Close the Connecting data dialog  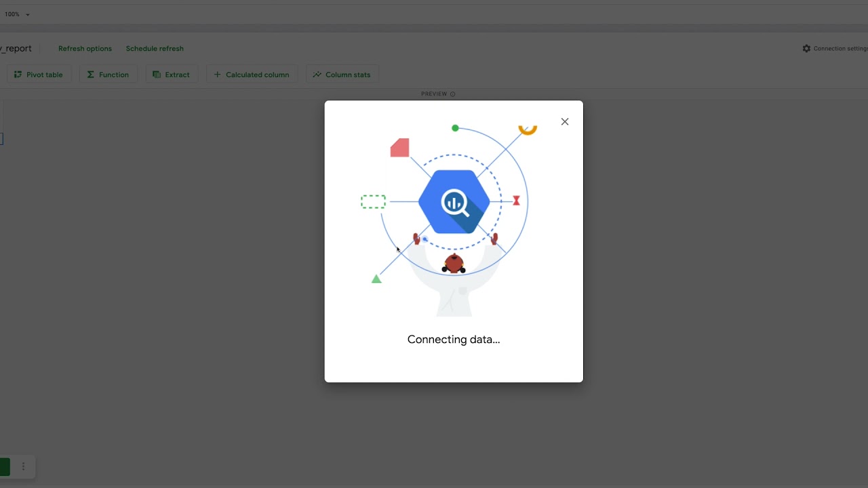click(565, 122)
